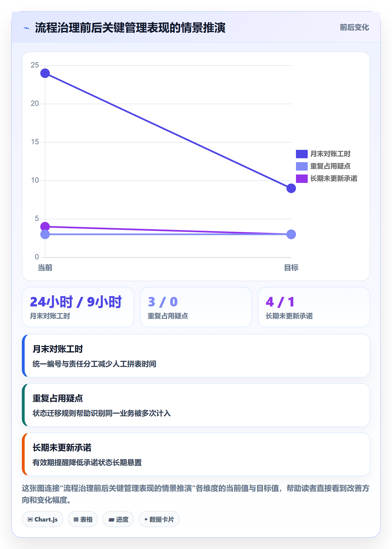
Task: Click the 3 / 0 stat value
Action: pyautogui.click(x=163, y=302)
